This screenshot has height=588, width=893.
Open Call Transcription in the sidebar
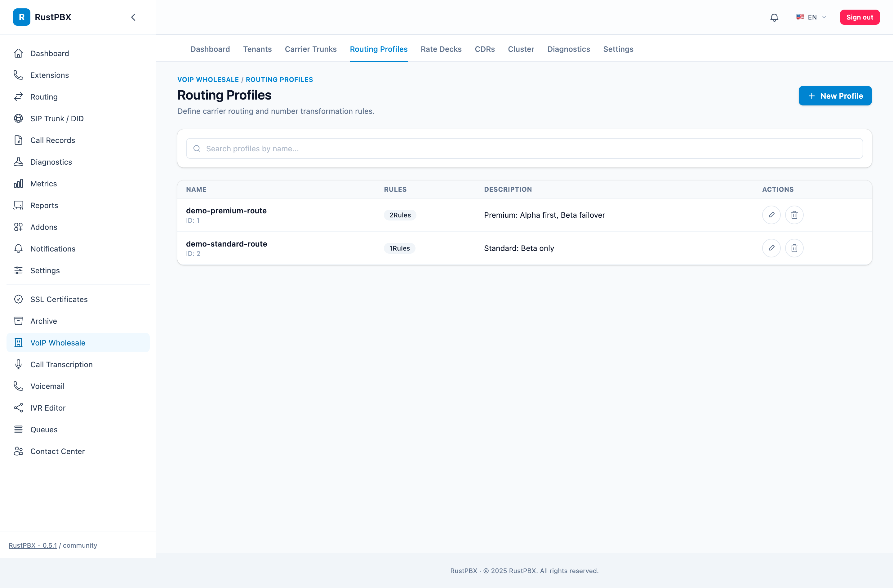tap(78, 364)
